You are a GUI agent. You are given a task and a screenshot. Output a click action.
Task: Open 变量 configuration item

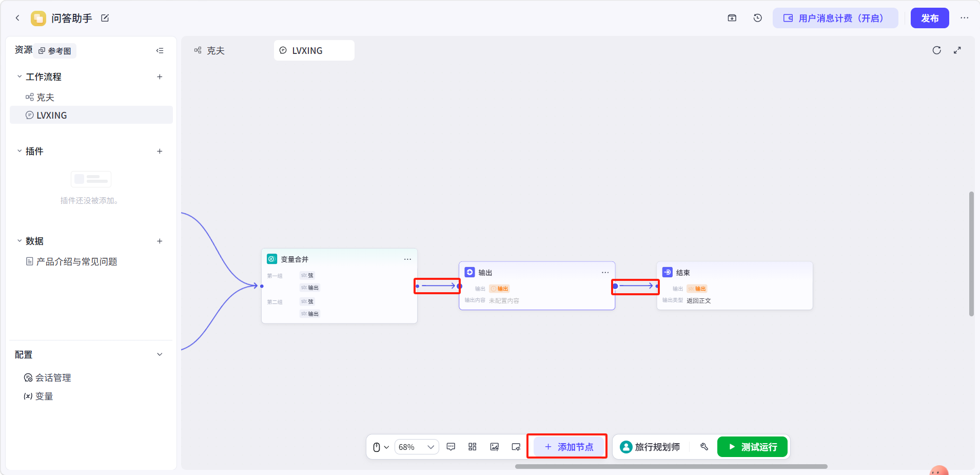tap(38, 396)
